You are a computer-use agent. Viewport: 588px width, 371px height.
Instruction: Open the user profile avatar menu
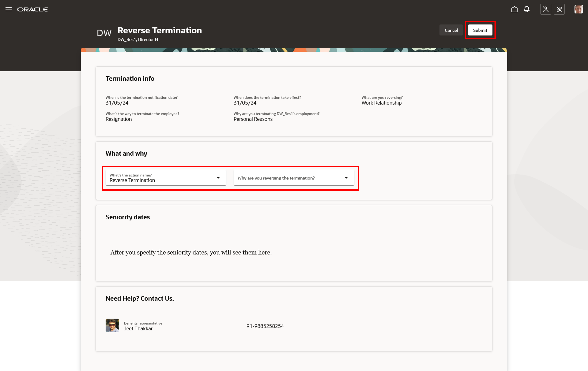click(x=579, y=9)
